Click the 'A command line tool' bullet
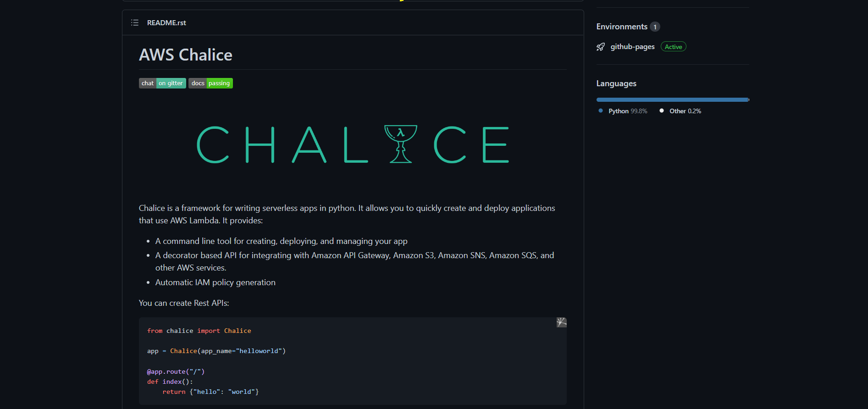The width and height of the screenshot is (868, 409). (x=282, y=241)
